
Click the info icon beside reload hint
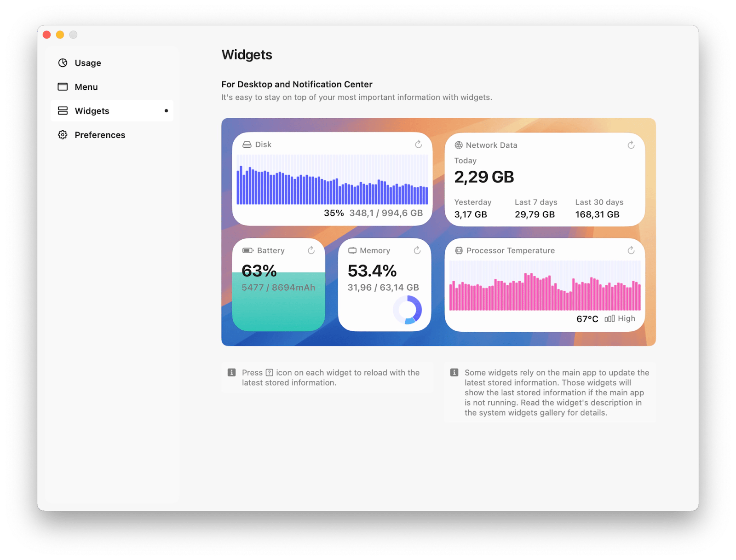(232, 373)
